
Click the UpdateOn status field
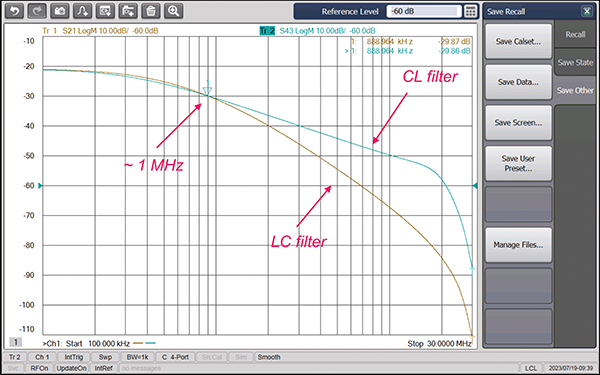point(72,368)
